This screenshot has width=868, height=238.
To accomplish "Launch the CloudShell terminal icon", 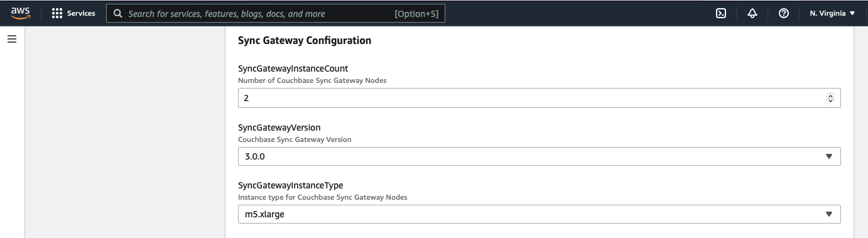I will pos(721,13).
